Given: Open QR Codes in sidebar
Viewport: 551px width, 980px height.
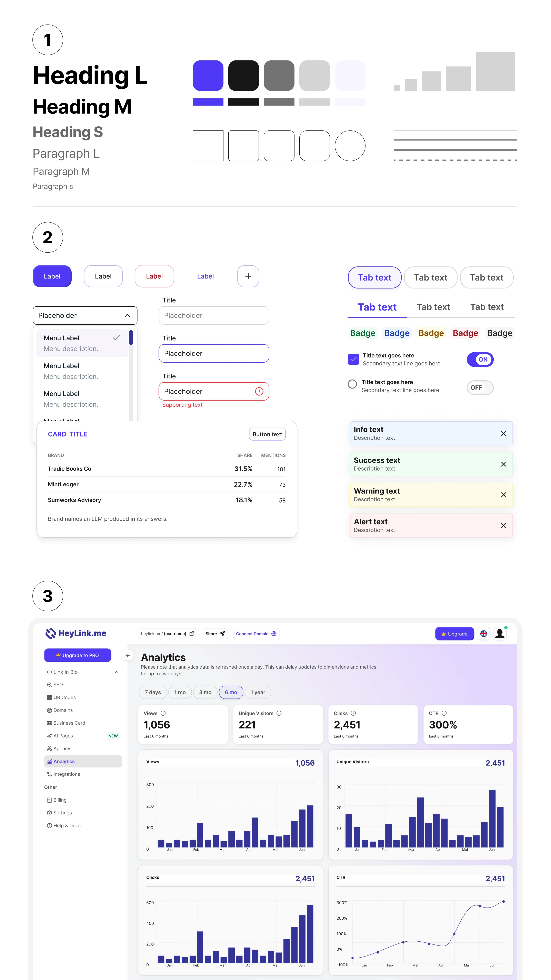Looking at the screenshot, I should pos(83,697).
